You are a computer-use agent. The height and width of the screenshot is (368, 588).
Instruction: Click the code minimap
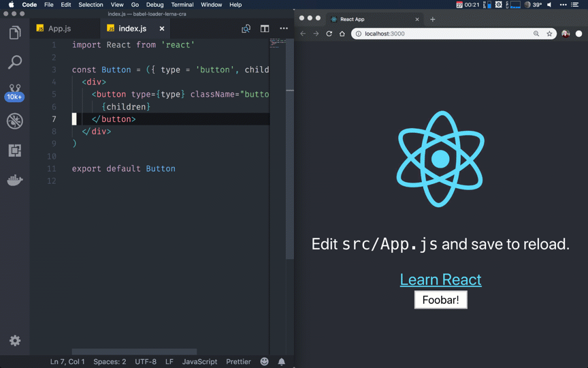pyautogui.click(x=278, y=43)
